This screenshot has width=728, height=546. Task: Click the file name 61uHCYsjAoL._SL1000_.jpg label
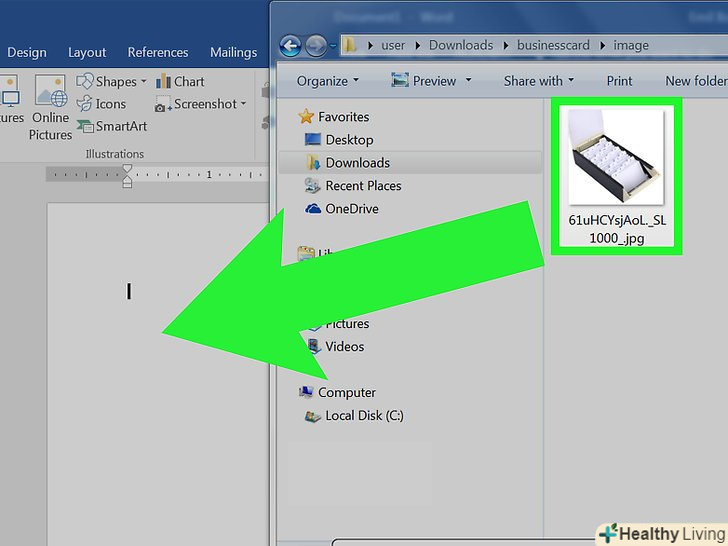(x=617, y=229)
